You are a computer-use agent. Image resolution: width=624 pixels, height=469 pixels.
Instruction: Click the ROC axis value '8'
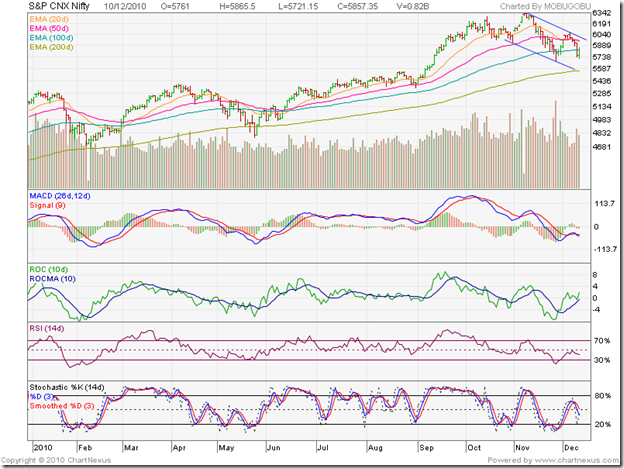pyautogui.click(x=595, y=275)
